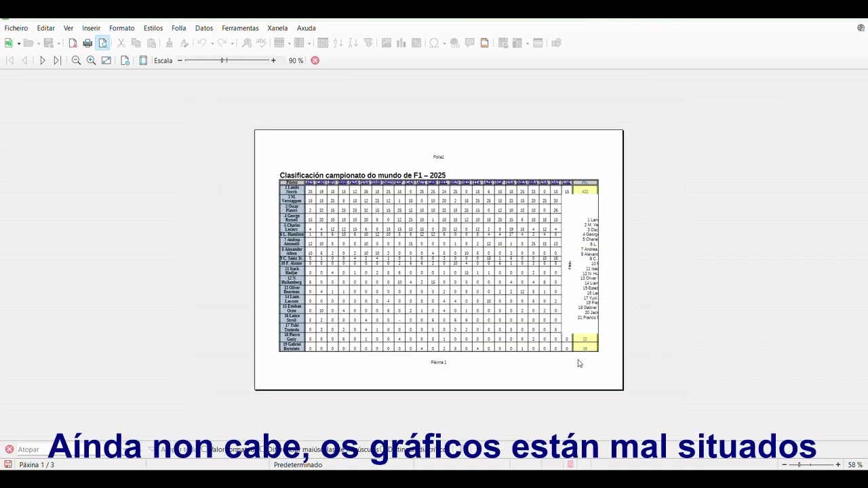Close the print preview red X
Viewport: 868px width, 488px height.
coord(315,61)
